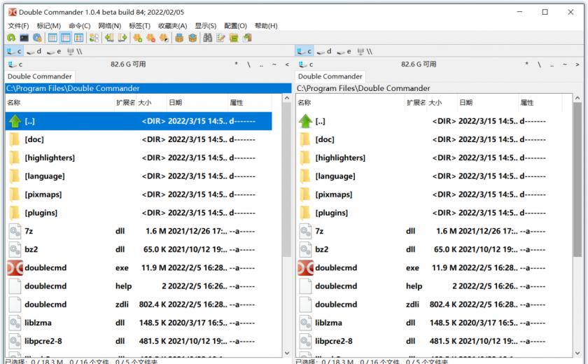This screenshot has height=364, width=588.
Task: Click right panel ~ home directory button
Action: pyautogui.click(x=565, y=64)
